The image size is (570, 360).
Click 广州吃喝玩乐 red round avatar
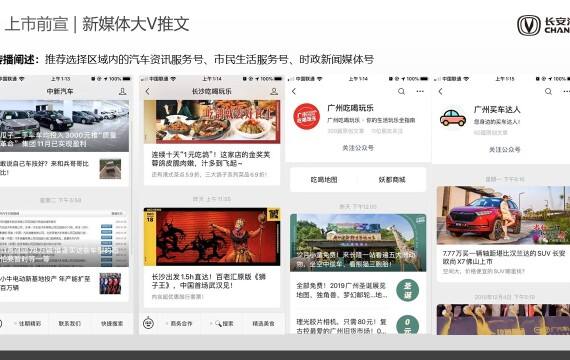click(306, 116)
